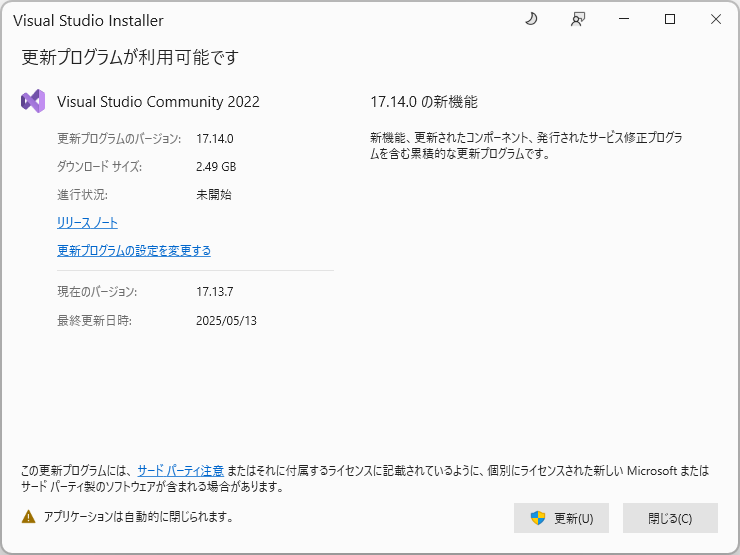Open the リリース ノート link

[87, 222]
